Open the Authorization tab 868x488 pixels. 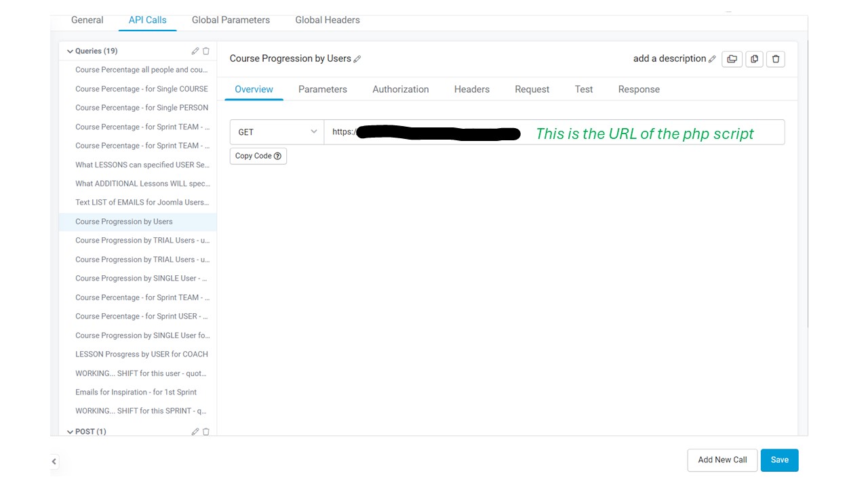coord(400,89)
